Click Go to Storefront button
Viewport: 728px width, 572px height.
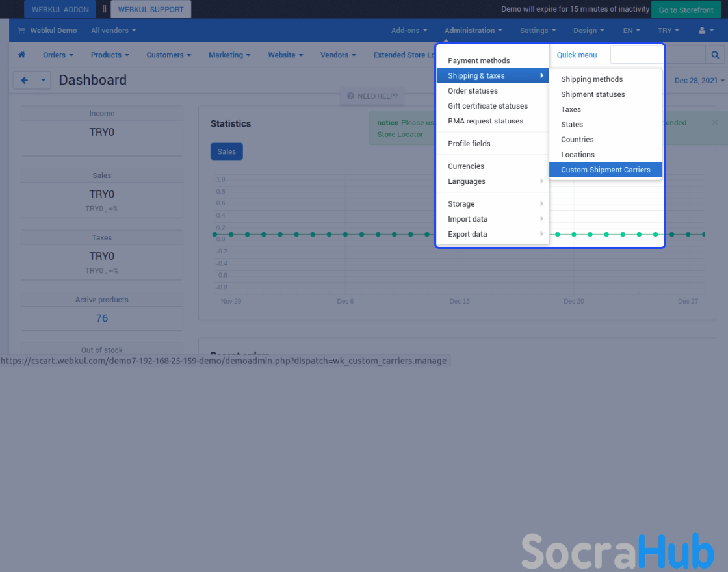point(686,10)
